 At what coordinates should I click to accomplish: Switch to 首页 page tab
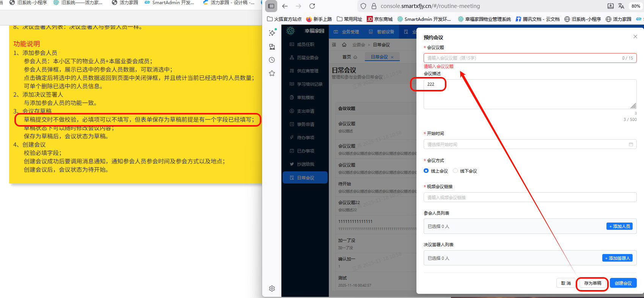[x=349, y=57]
